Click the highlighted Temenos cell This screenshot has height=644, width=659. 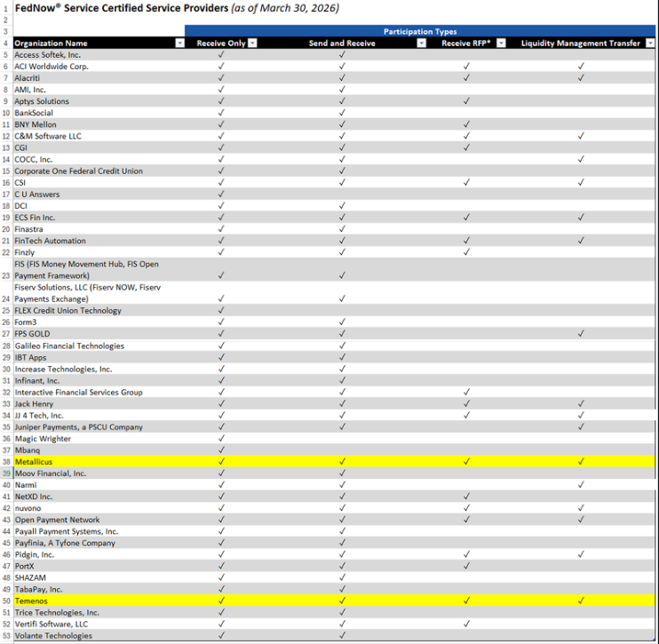point(99,601)
